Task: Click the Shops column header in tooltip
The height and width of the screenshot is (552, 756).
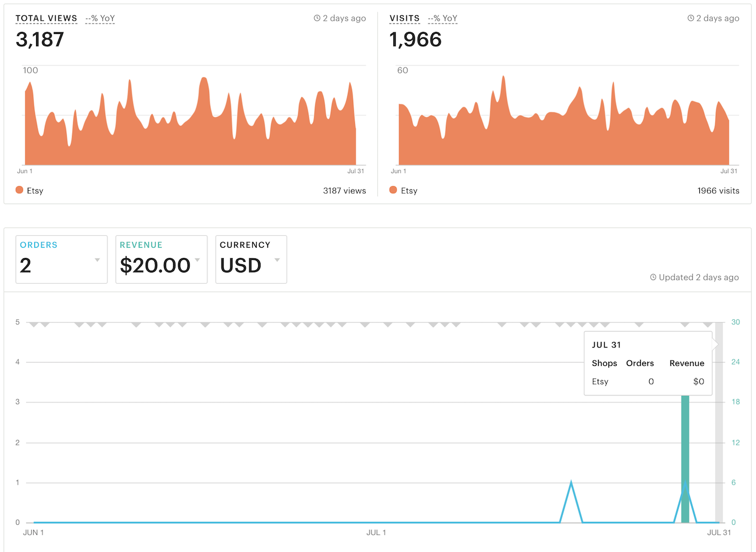Action: point(604,363)
